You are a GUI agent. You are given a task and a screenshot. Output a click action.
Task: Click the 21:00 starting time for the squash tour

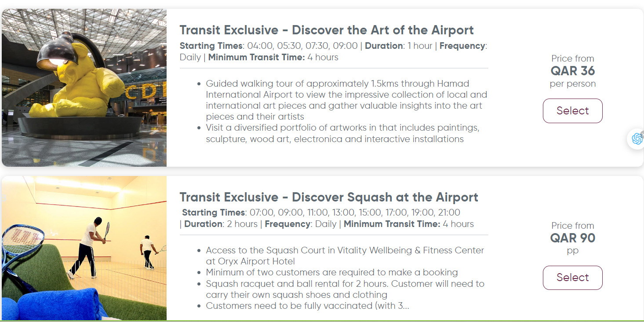449,212
